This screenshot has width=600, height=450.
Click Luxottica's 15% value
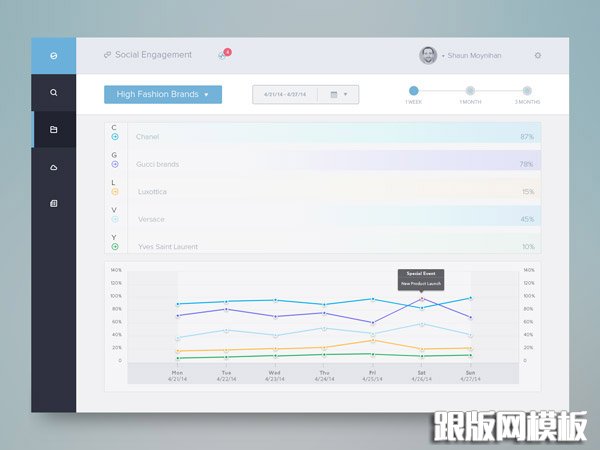(x=528, y=192)
